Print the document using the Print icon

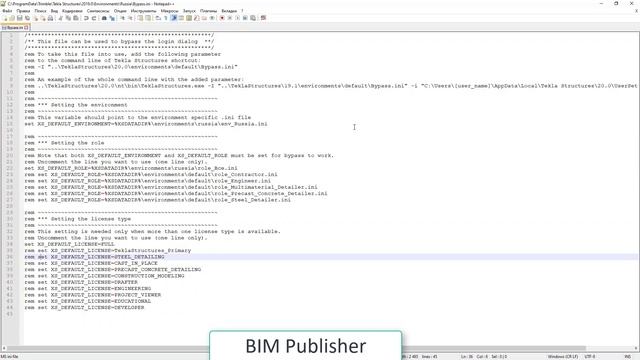pos(51,18)
